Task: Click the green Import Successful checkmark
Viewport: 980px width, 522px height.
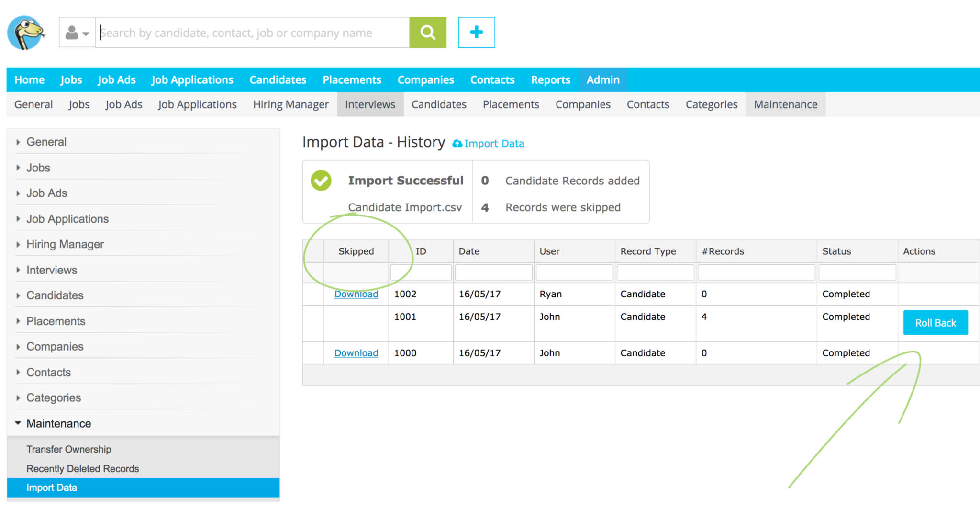Action: tap(321, 181)
